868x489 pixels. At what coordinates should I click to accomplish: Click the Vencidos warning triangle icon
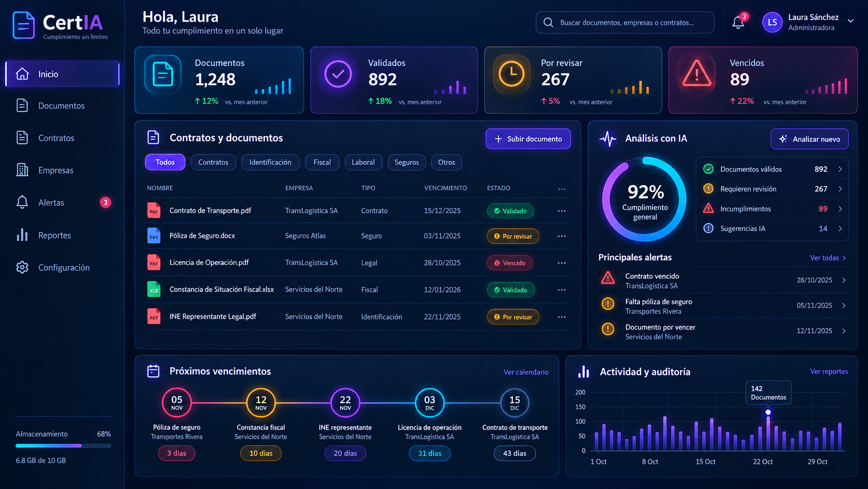696,74
